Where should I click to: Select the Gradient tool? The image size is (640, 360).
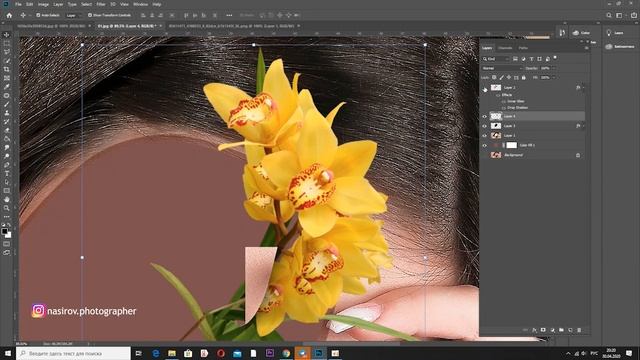(x=7, y=139)
